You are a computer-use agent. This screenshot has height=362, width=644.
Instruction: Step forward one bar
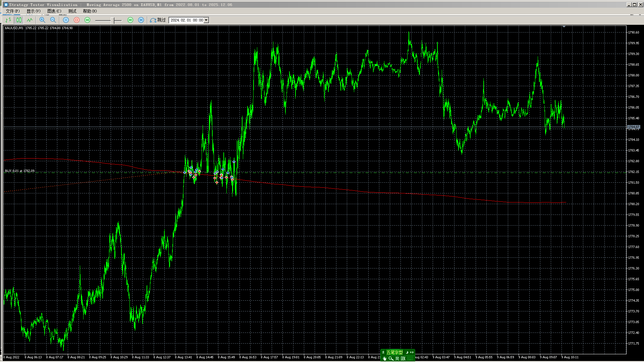click(141, 20)
